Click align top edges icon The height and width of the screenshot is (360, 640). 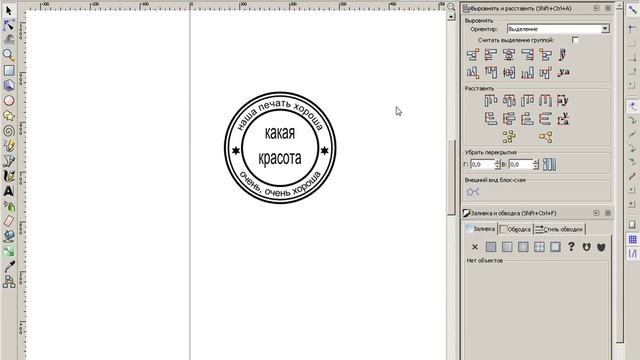pyautogui.click(x=491, y=73)
